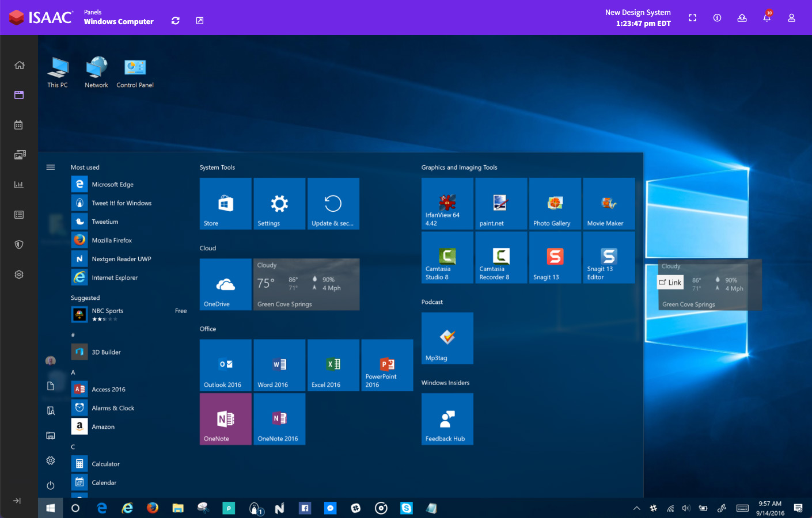Launch the Mp3tag tile

coord(447,338)
